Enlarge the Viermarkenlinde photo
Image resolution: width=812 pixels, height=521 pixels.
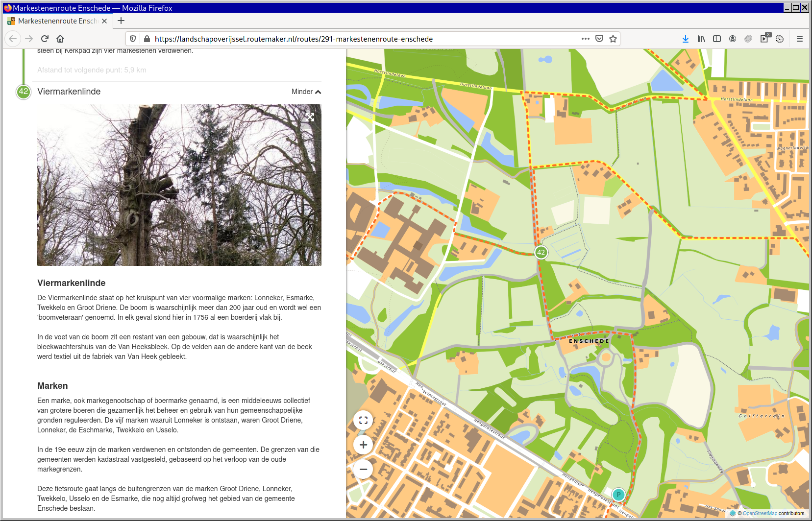coord(310,117)
